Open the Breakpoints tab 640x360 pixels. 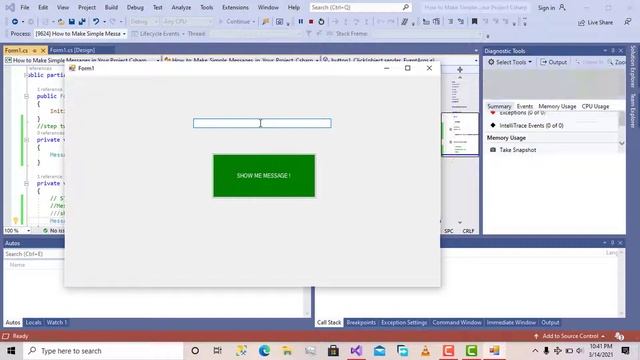(x=361, y=322)
